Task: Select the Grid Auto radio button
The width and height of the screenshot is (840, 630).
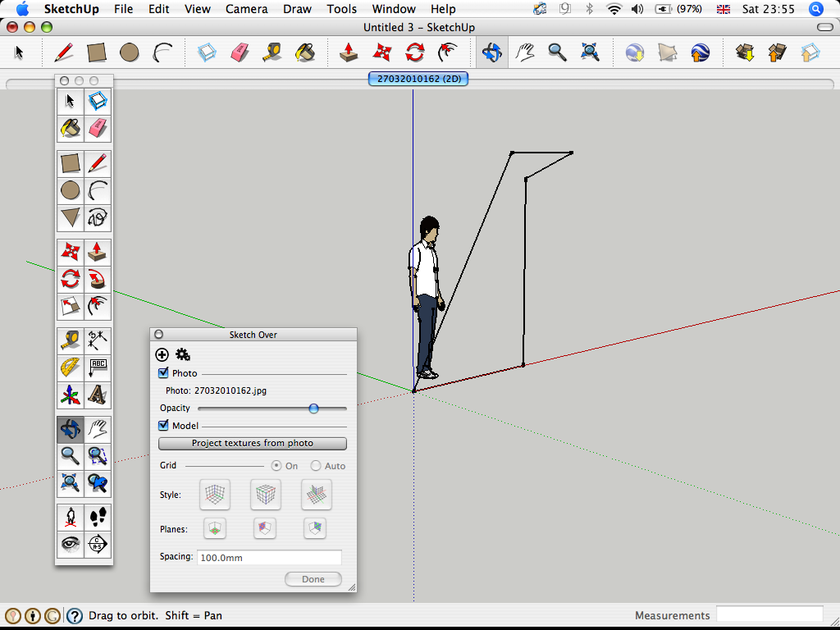Action: [316, 466]
